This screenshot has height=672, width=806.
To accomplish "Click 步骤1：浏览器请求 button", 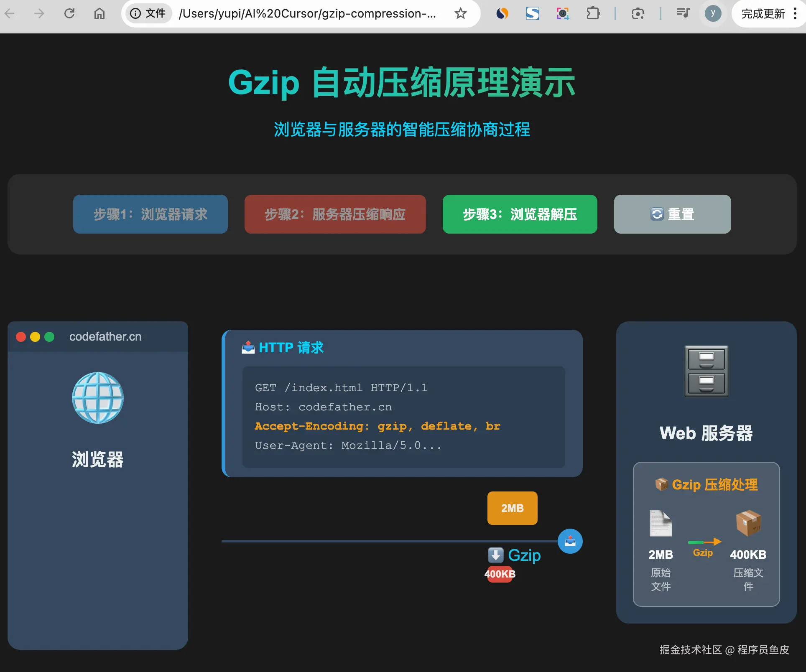I will pyautogui.click(x=150, y=214).
